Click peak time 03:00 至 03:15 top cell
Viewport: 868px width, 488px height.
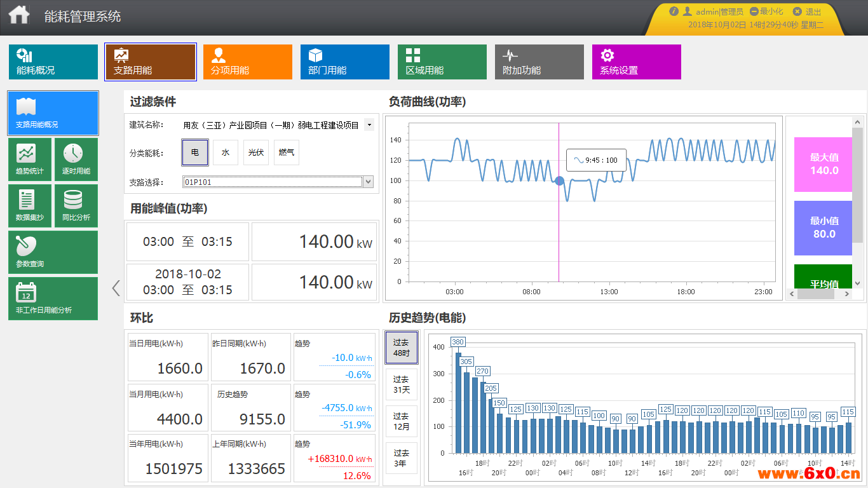[x=187, y=242]
